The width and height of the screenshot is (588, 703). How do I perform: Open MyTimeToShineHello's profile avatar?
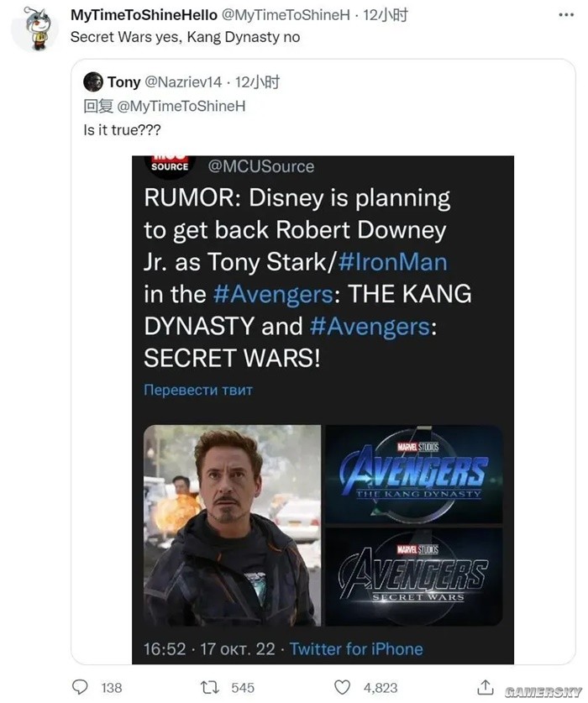click(x=37, y=28)
